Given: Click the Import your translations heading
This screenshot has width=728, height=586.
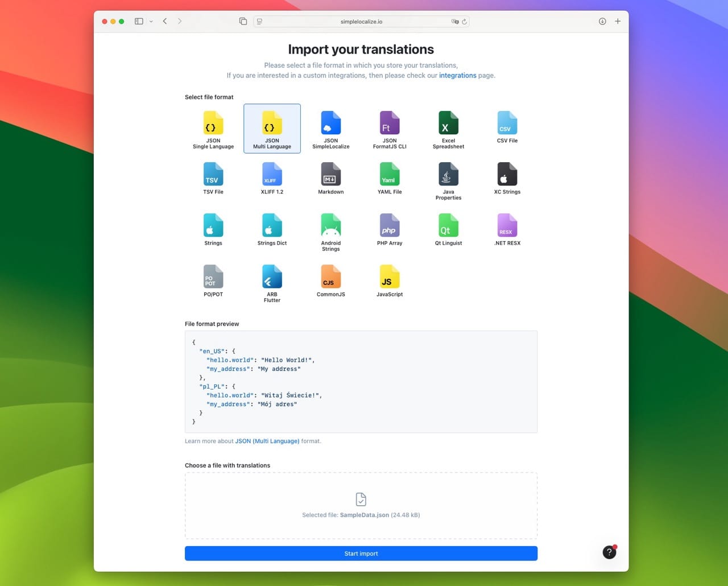Looking at the screenshot, I should (x=361, y=49).
